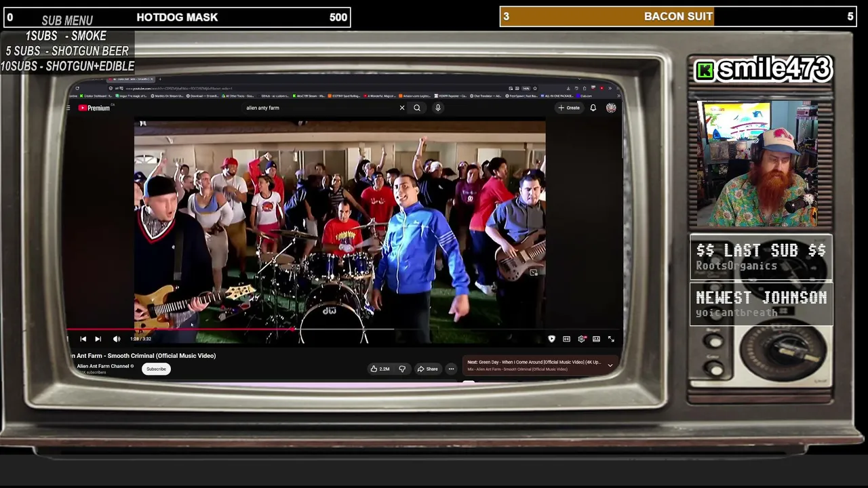
Task: Expand the 'Next: Green Day' playlist panel
Action: pos(610,365)
